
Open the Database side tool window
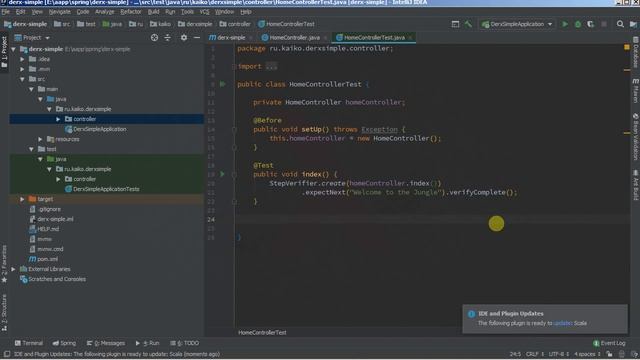point(636,52)
